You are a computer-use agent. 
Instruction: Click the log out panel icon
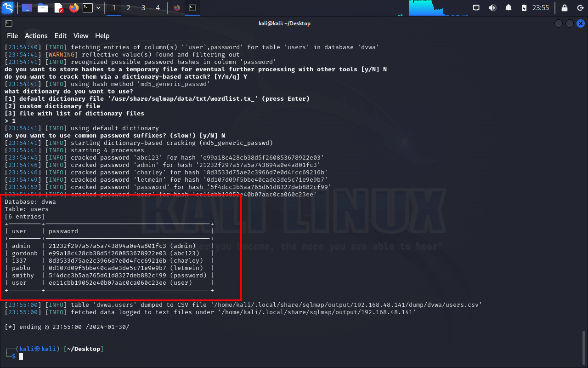(x=580, y=8)
